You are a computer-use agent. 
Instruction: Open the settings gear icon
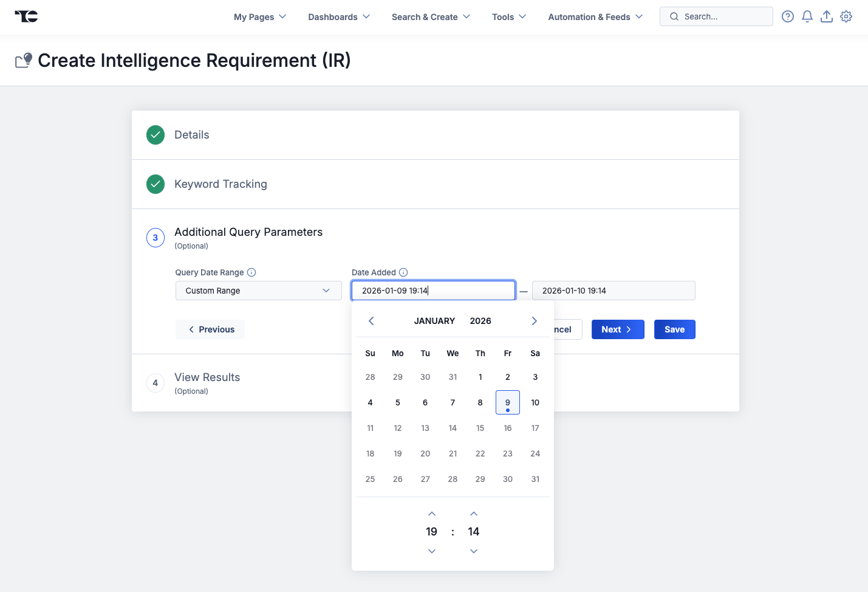[846, 16]
